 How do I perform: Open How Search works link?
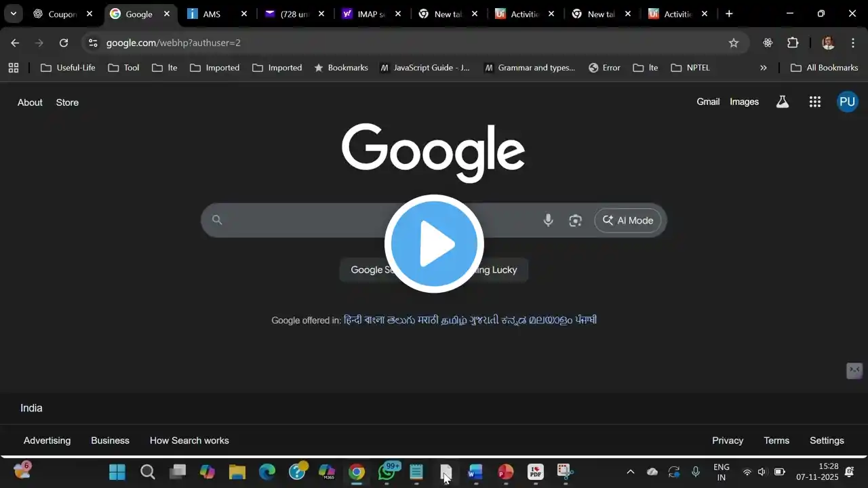pos(189,441)
